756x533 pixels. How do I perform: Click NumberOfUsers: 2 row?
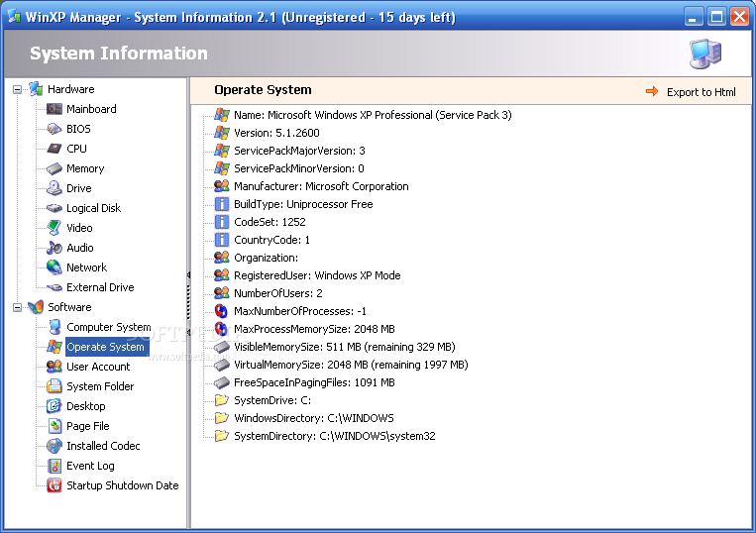278,293
